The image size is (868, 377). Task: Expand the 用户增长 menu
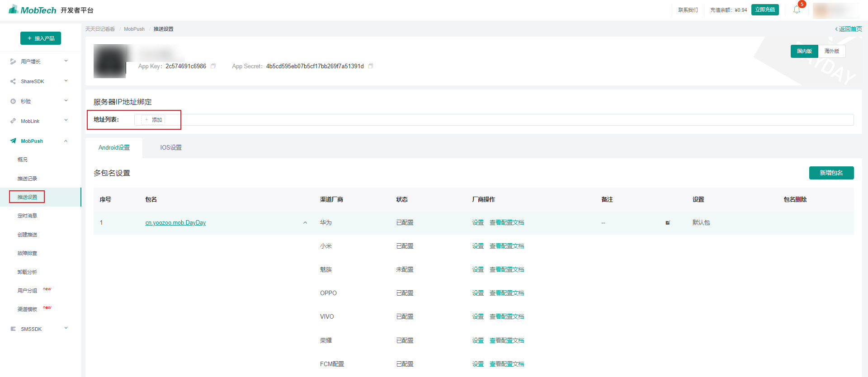[x=66, y=61]
